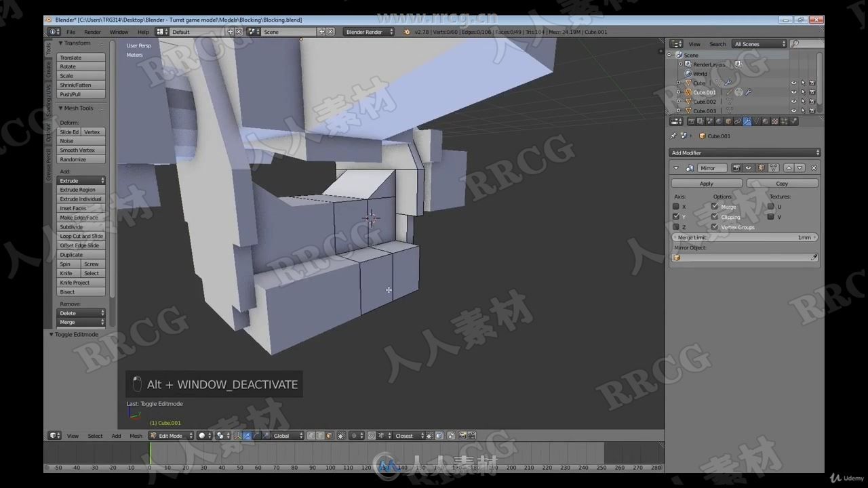
Task: Enable Mirror X axis checkbox
Action: pyautogui.click(x=676, y=207)
